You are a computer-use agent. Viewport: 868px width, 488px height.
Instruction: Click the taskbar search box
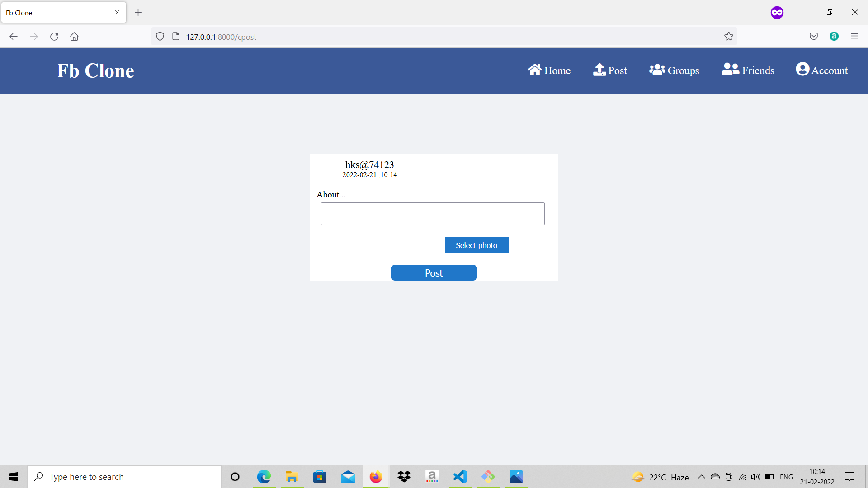(124, 477)
